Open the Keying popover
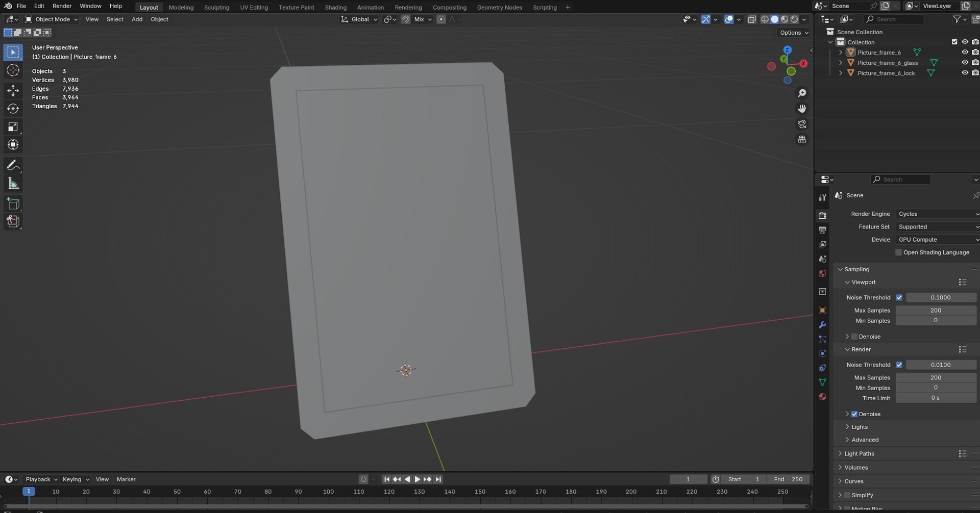The width and height of the screenshot is (980, 513). coord(76,479)
